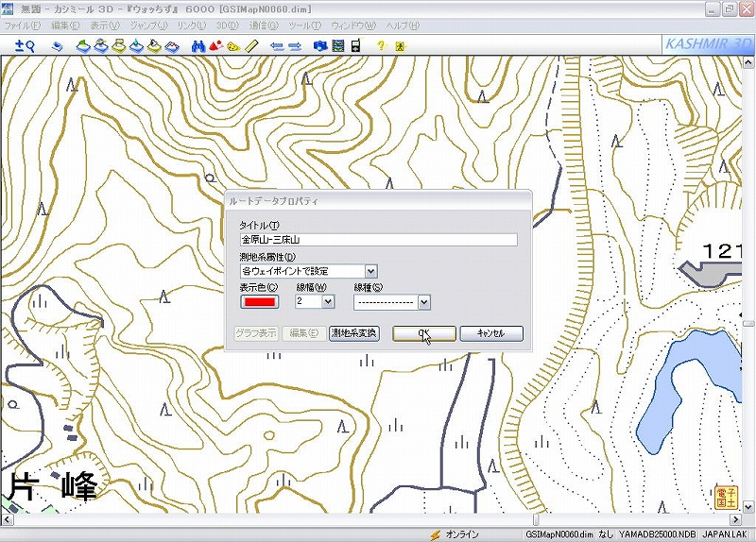This screenshot has height=542, width=756.
Task: Click the 測地系変換 button
Action: (x=354, y=333)
